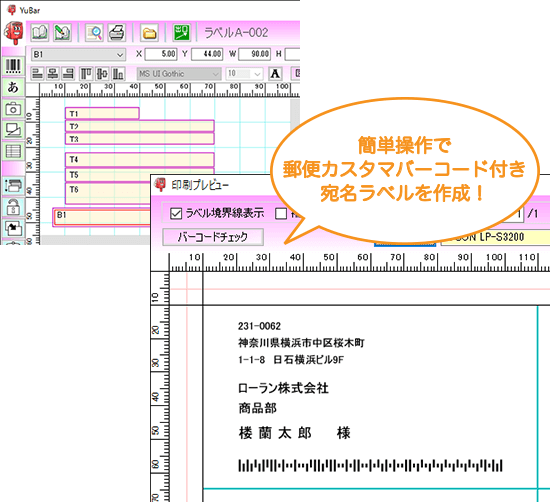Open the font size 10 dropdown

point(244,74)
